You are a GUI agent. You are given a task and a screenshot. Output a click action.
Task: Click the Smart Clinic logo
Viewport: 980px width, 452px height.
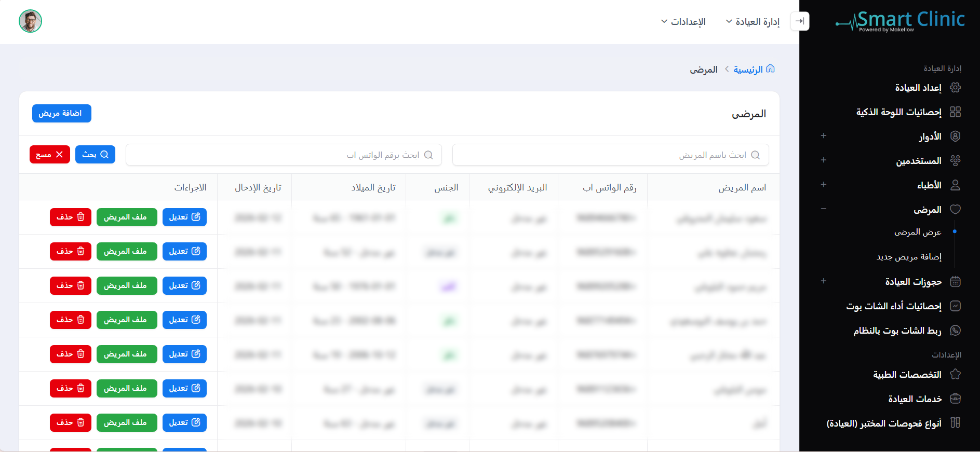pyautogui.click(x=900, y=21)
